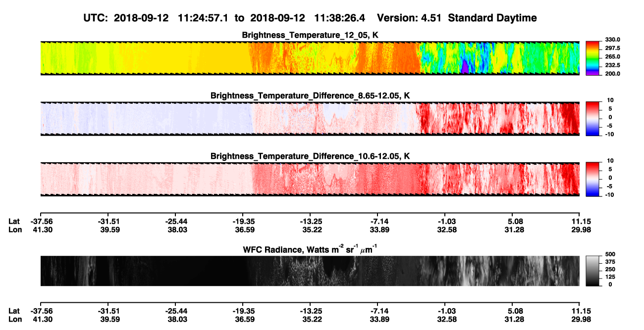644x330 pixels.
Task: Click the 'Brightness_Temperature_Difference_10.6-12.05, K' title
Action: [310, 156]
